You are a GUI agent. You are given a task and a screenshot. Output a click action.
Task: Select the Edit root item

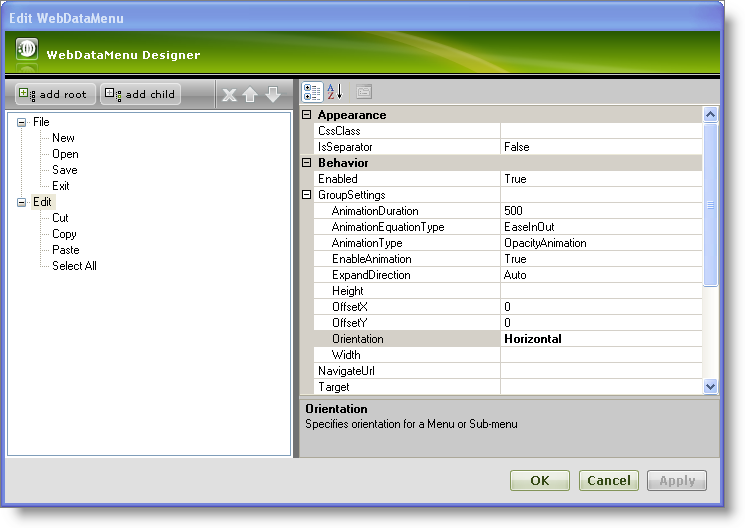(42, 202)
